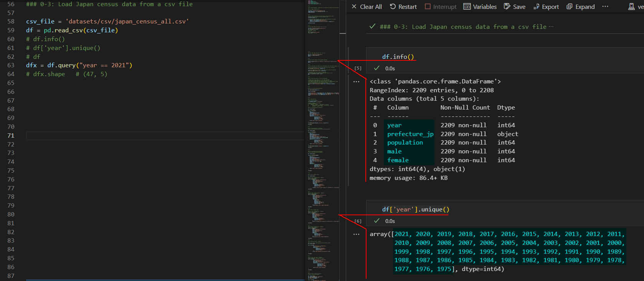Click success checkmark under unique() cell
The height and width of the screenshot is (281, 644).
click(377, 221)
